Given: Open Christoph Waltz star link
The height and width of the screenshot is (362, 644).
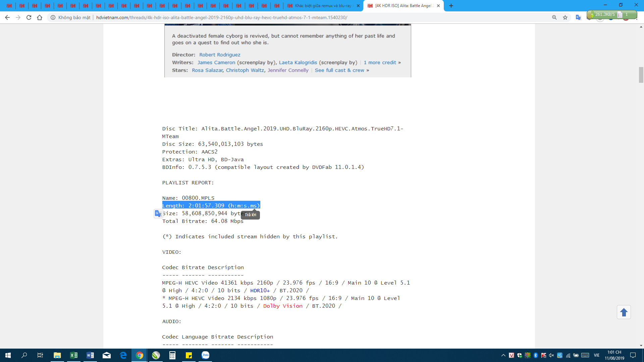Looking at the screenshot, I should [x=245, y=70].
